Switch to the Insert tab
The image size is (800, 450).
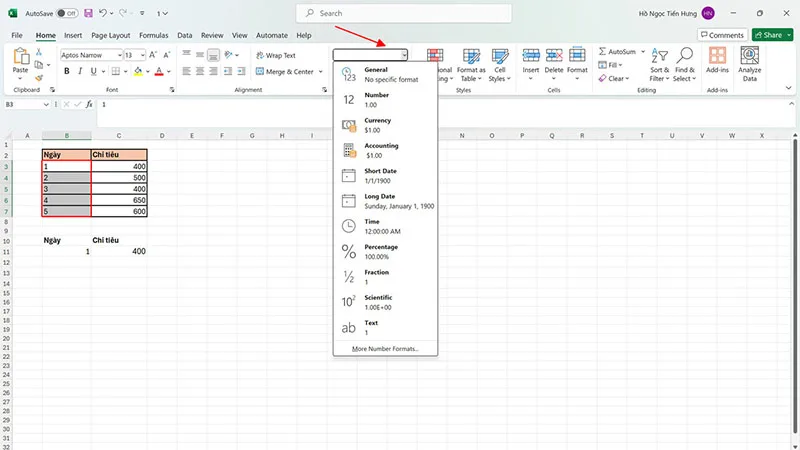point(73,35)
